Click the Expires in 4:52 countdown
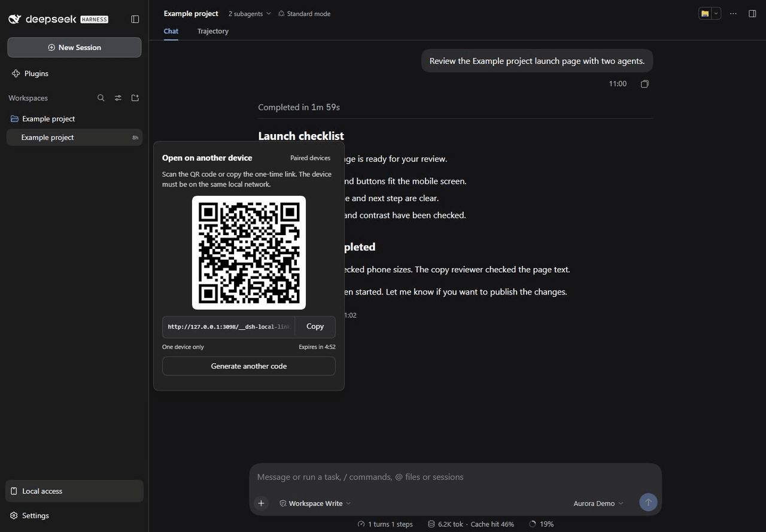The width and height of the screenshot is (766, 532). [x=317, y=347]
